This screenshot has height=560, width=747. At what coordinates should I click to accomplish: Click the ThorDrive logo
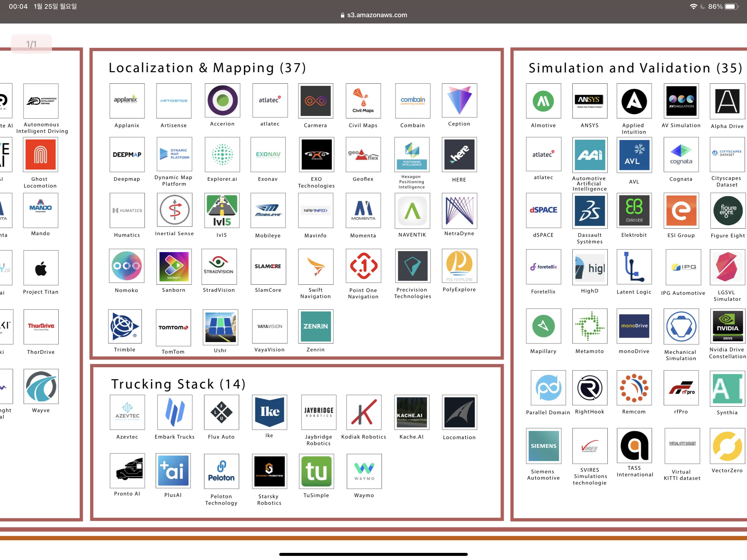[x=41, y=326]
